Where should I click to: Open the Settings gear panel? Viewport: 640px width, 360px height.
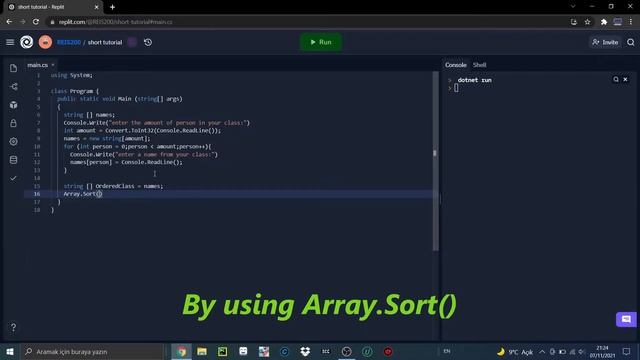point(13,142)
